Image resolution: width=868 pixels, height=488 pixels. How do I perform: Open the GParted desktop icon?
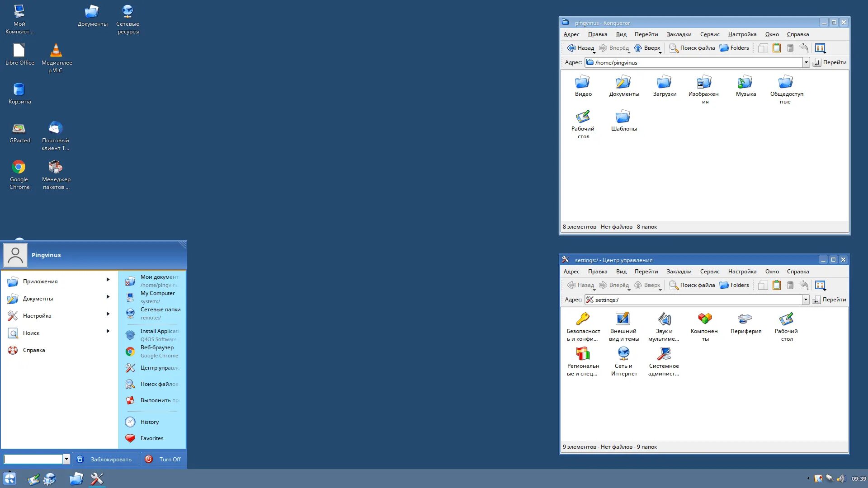click(x=19, y=130)
